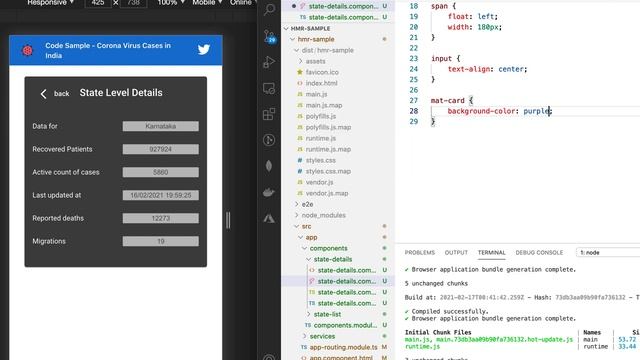Select highlighted state-details stylesheet file in tree
The height and width of the screenshot is (360, 640).
[x=338, y=282]
